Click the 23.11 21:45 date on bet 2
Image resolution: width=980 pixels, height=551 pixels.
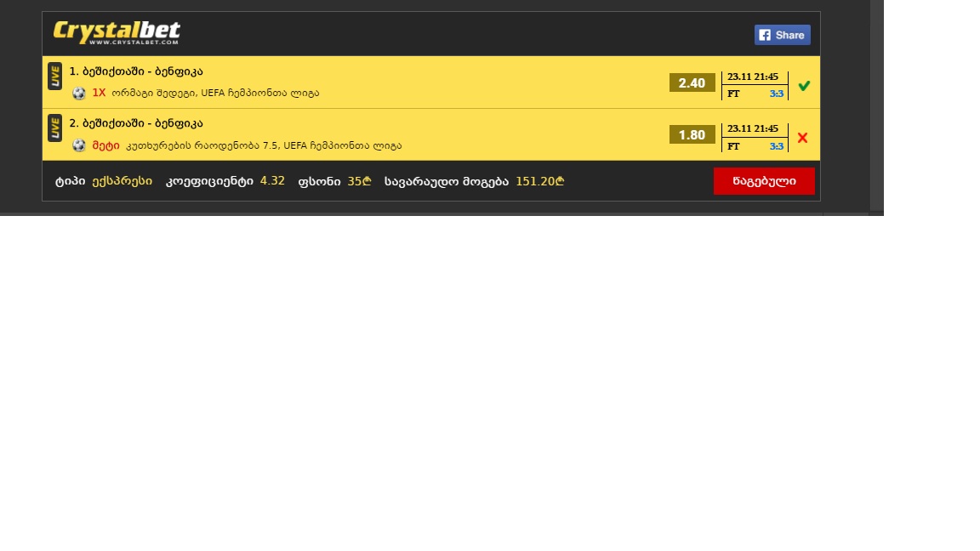(x=753, y=128)
